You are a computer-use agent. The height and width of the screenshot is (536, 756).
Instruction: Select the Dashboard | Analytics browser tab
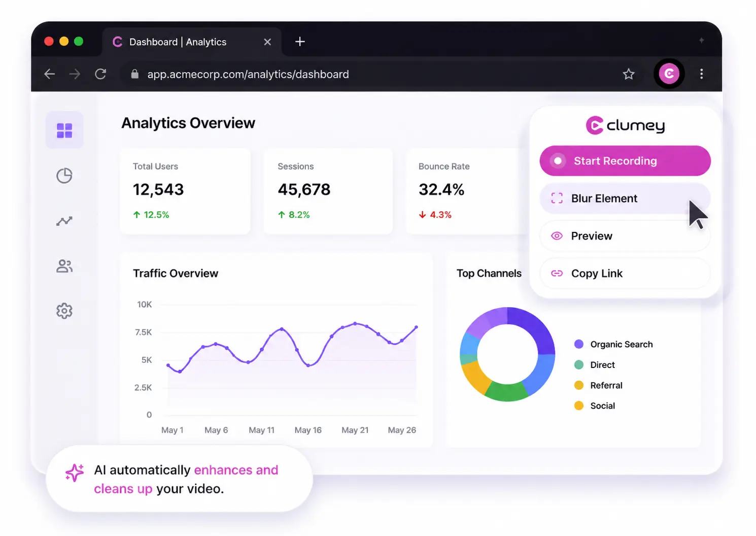[x=192, y=42]
